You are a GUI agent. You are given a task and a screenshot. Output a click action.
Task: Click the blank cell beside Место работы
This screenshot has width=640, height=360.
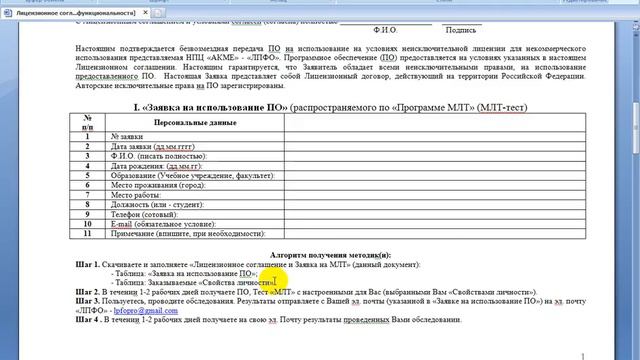[x=435, y=195]
